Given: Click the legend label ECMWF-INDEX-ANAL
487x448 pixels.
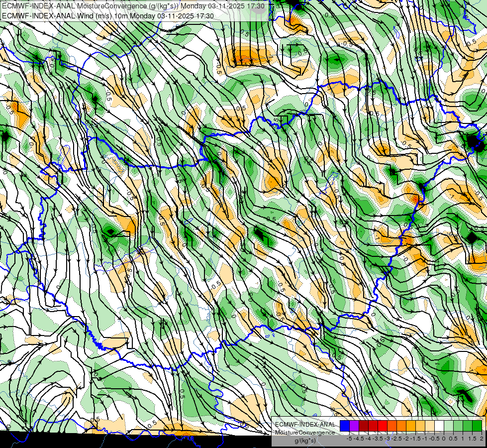Looking at the screenshot, I should [x=305, y=425].
